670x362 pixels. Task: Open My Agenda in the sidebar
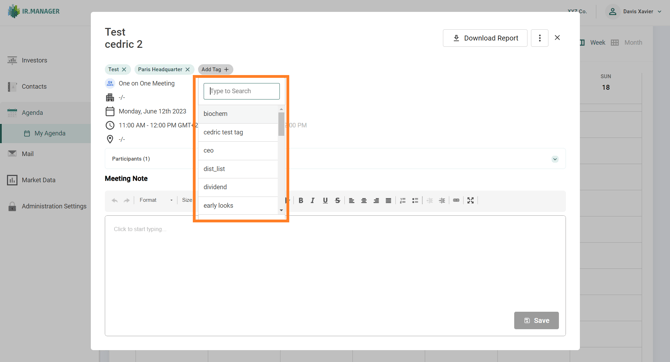click(46, 133)
